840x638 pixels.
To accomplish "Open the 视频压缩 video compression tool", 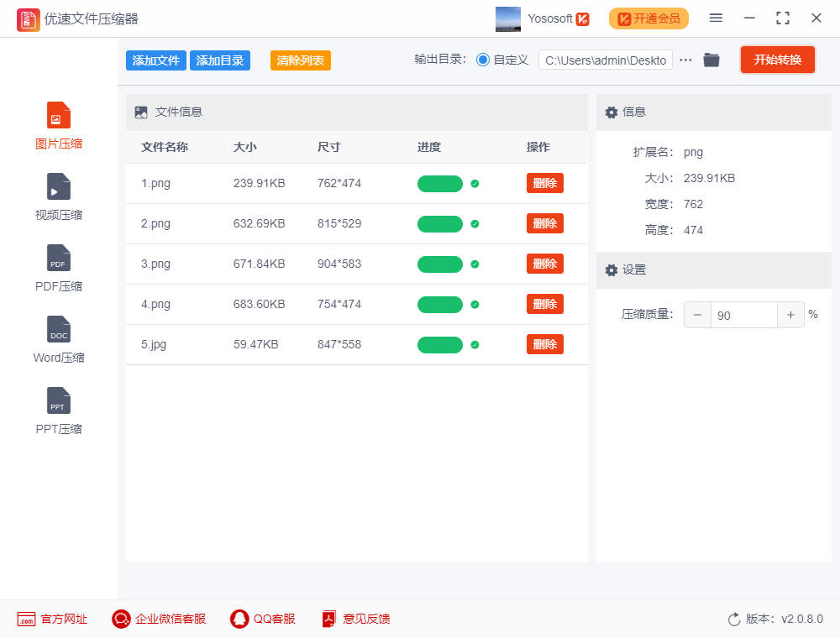I will click(x=59, y=186).
